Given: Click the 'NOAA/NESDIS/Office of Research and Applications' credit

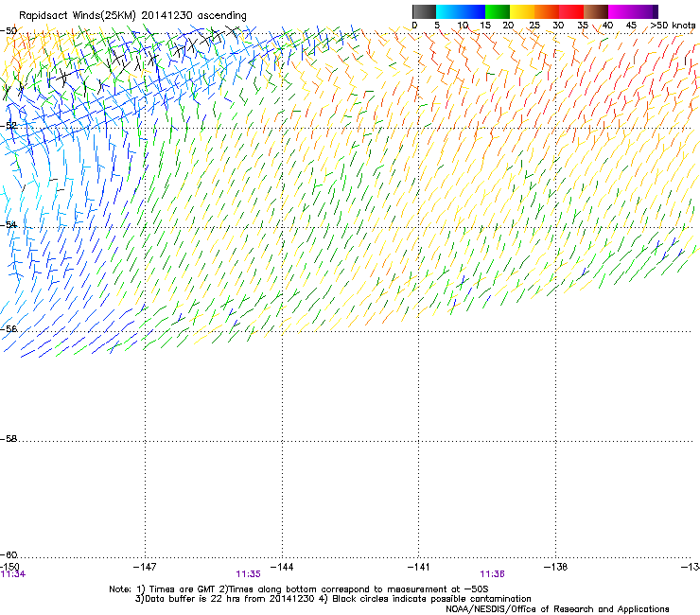Looking at the screenshot, I should 557,609.
